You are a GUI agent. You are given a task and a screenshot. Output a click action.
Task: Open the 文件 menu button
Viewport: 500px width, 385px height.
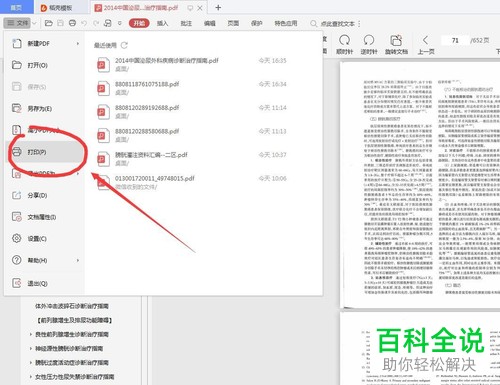pos(17,23)
